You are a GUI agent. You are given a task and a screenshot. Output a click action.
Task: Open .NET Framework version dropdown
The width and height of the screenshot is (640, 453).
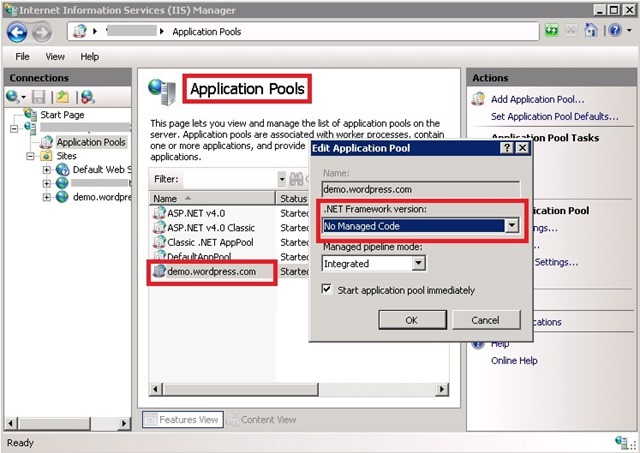coord(511,226)
